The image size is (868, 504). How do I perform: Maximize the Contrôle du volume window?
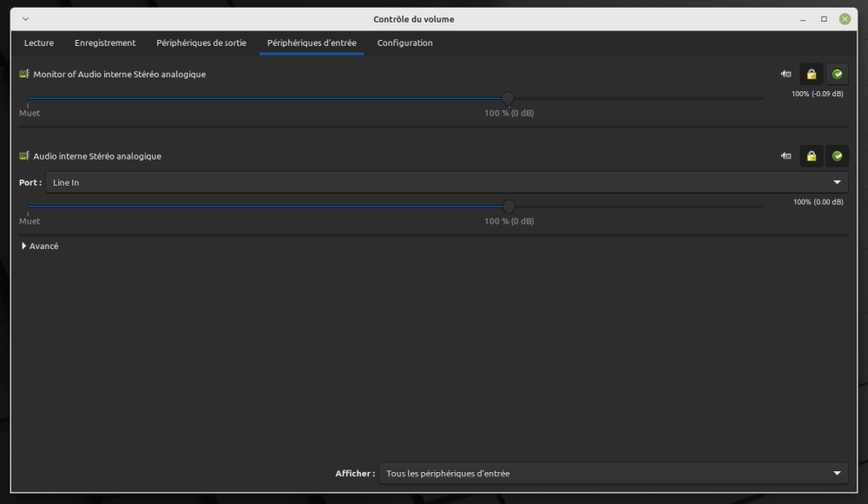824,19
